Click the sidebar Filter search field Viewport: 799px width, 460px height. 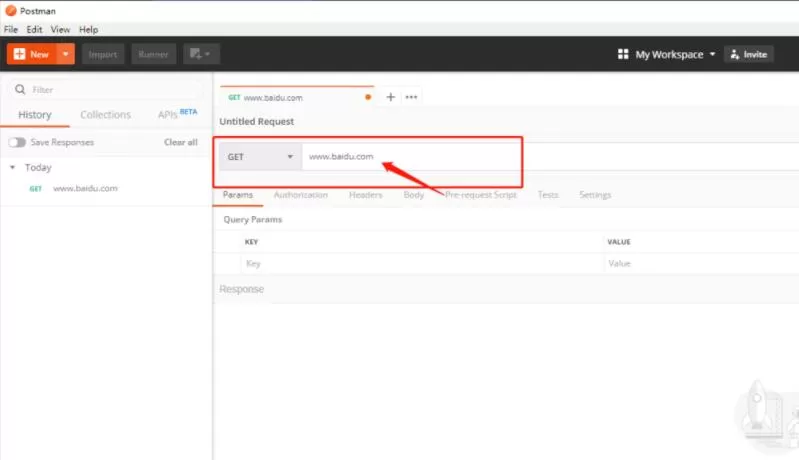point(105,90)
